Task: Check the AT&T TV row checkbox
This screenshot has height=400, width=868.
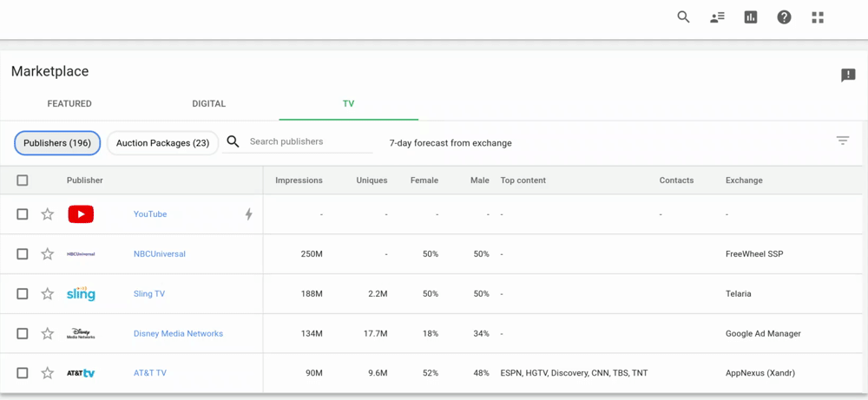Action: tap(23, 373)
